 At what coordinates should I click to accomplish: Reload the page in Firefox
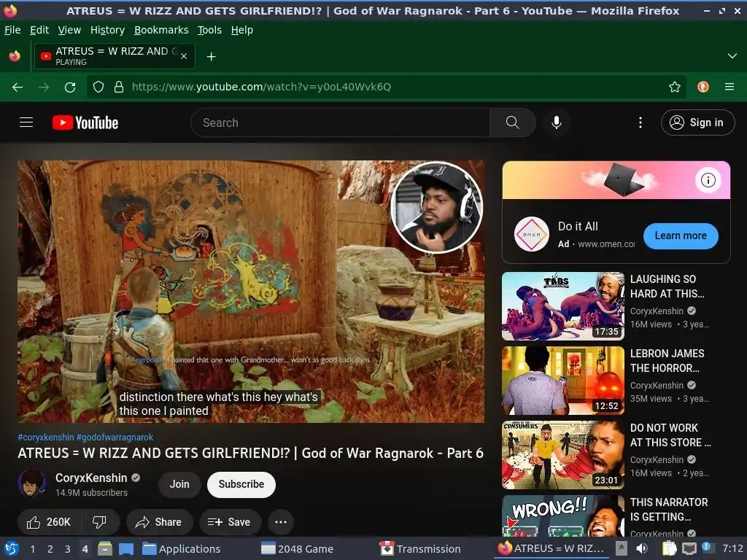(x=70, y=87)
